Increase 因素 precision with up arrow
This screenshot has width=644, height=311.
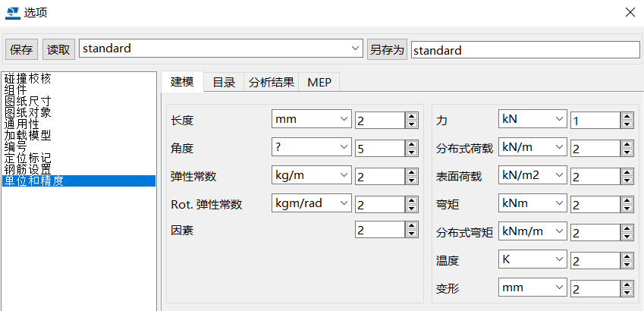[412, 225]
